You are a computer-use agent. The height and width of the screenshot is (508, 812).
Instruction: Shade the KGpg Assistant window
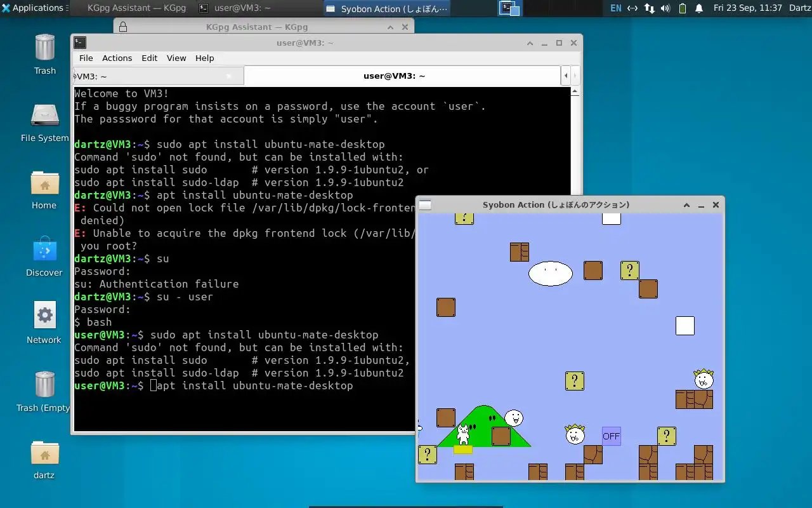[391, 27]
